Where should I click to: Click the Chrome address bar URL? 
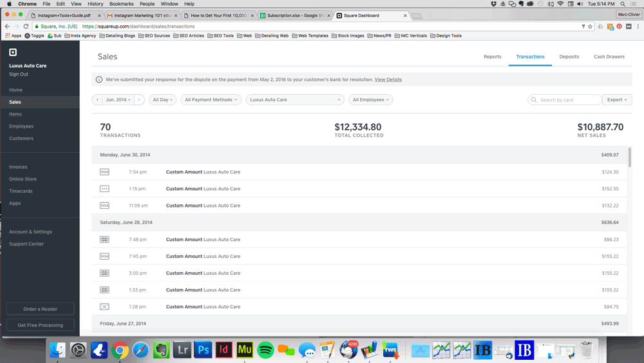click(138, 26)
